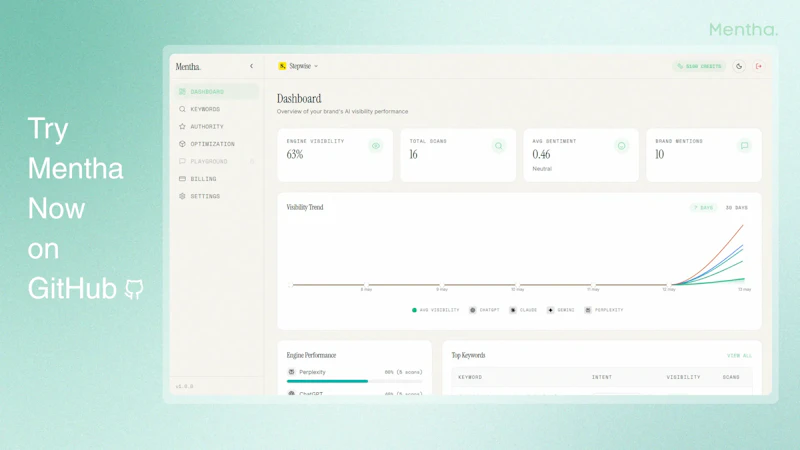Click the Mentha logo in the sidebar
Image resolution: width=800 pixels, height=450 pixels.
188,67
